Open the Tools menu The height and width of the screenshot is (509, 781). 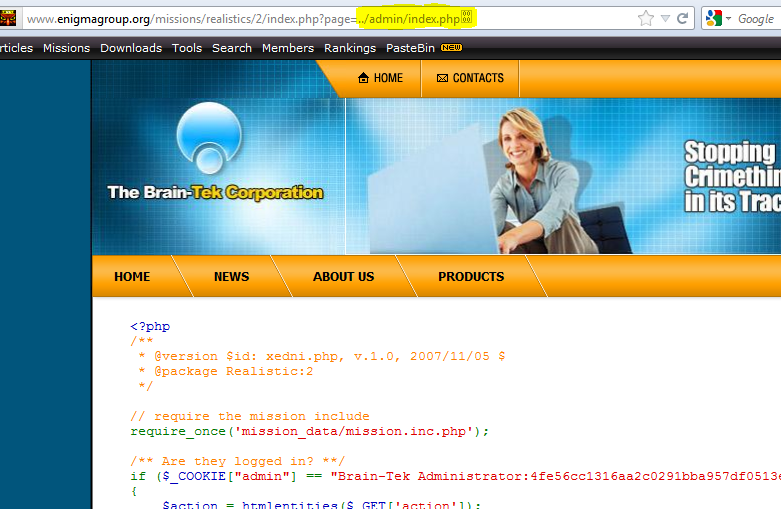187,48
